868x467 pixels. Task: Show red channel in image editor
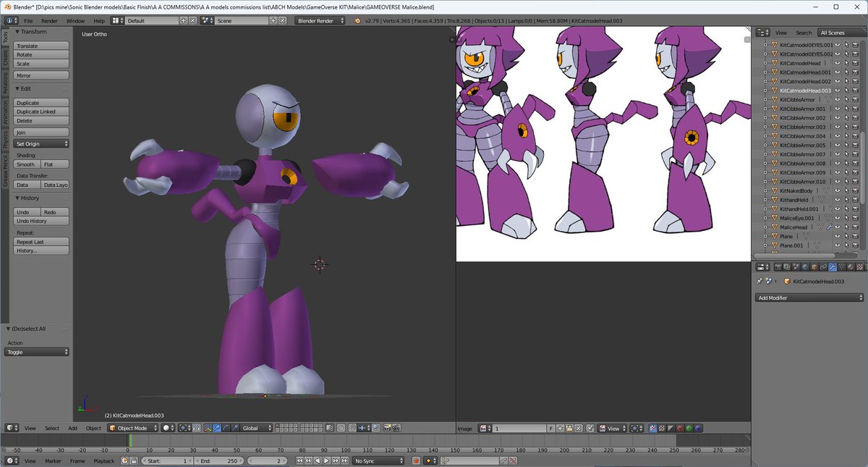pos(680,429)
